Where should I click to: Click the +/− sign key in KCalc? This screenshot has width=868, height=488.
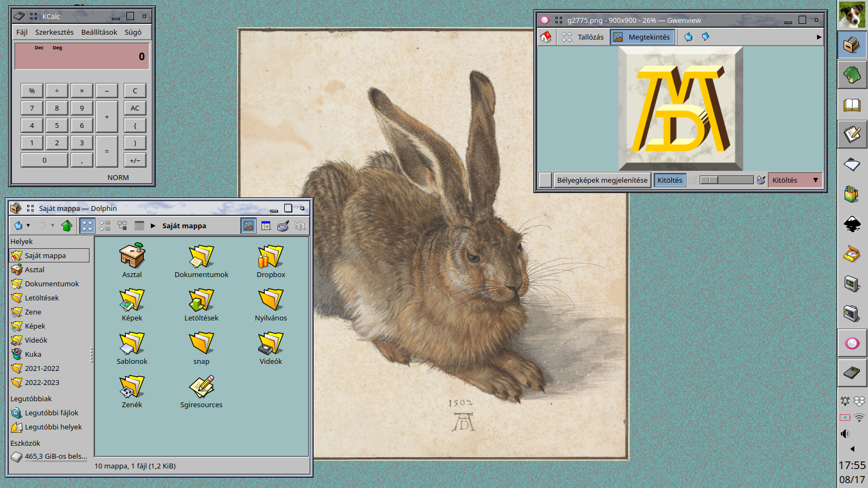[135, 160]
